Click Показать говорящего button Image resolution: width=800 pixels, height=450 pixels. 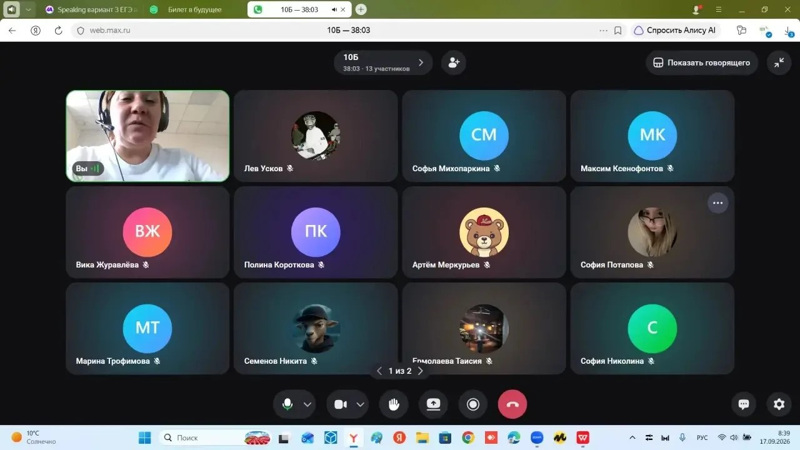point(702,62)
